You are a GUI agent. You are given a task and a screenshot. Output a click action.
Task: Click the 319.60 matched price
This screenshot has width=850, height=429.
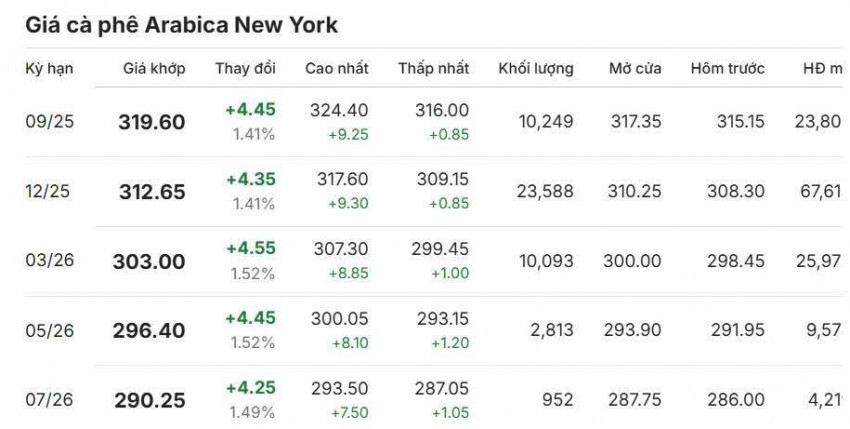152,122
